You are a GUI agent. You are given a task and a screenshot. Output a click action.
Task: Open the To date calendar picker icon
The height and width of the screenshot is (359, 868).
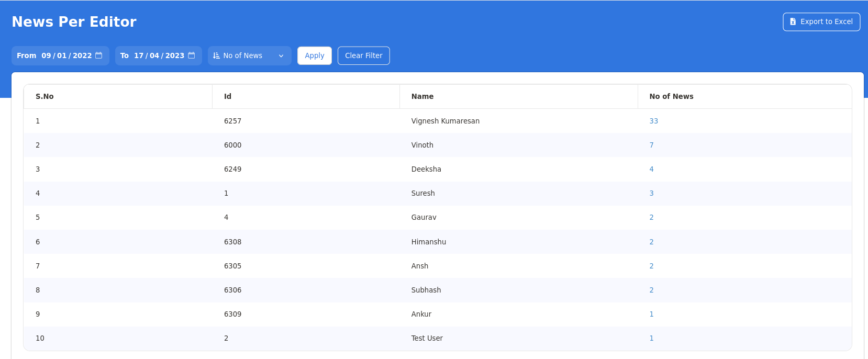pyautogui.click(x=192, y=55)
